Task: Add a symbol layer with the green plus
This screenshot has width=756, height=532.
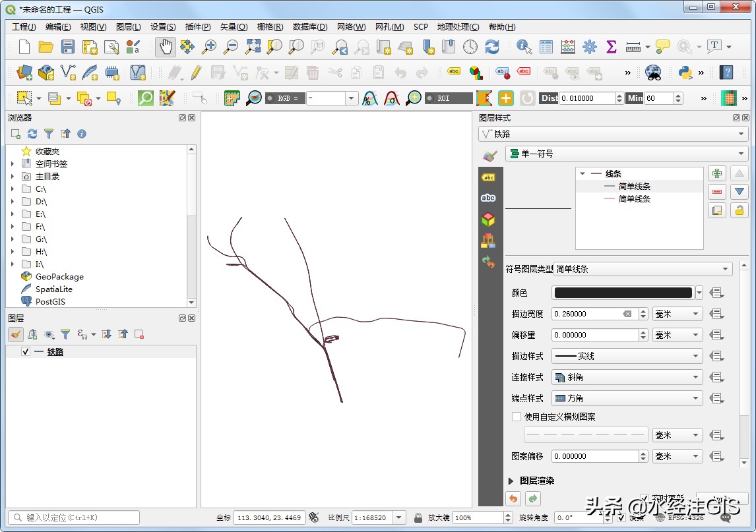Action: 717,172
